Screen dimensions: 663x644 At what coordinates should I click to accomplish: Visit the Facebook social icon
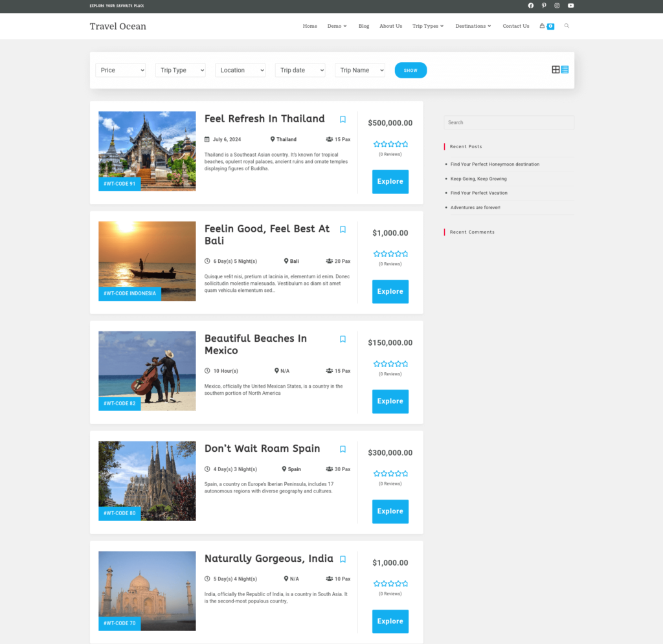pos(530,5)
